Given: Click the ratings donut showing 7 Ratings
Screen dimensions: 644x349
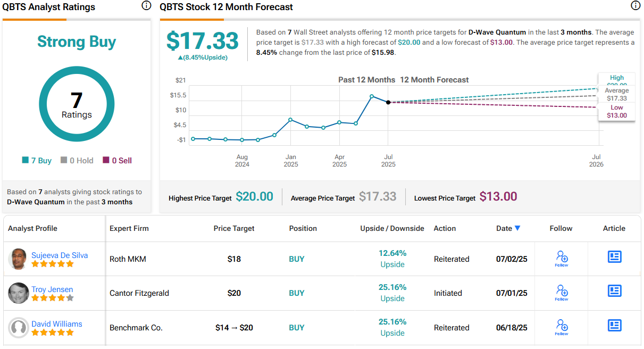Looking at the screenshot, I should pyautogui.click(x=77, y=104).
